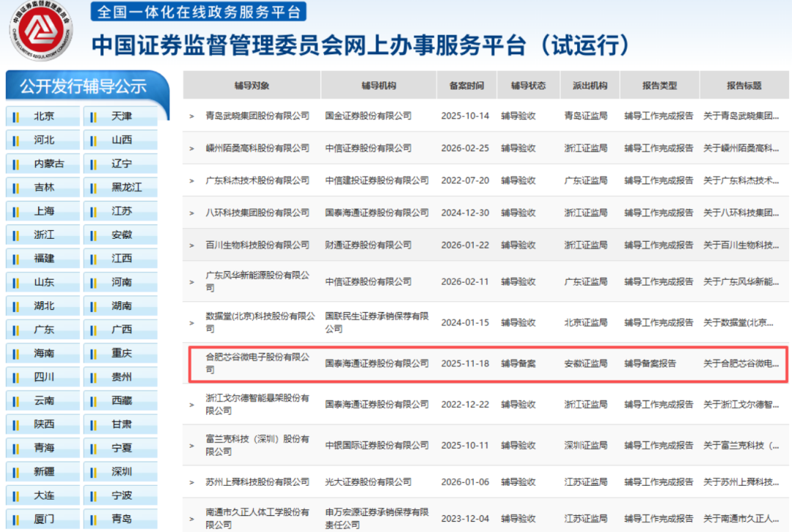Viewport: 792px width, 532px height.
Task: Go to the 四川 region
Action: (x=43, y=377)
